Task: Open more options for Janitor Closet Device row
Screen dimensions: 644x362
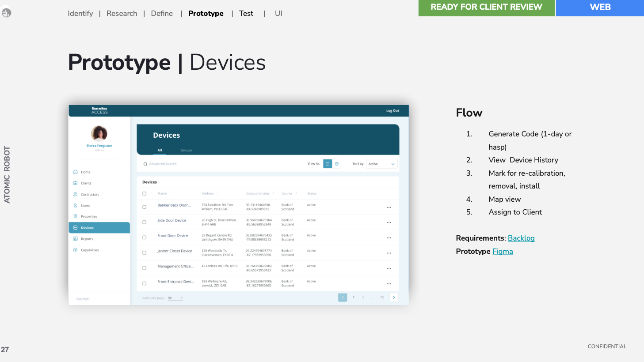Action: pos(389,253)
